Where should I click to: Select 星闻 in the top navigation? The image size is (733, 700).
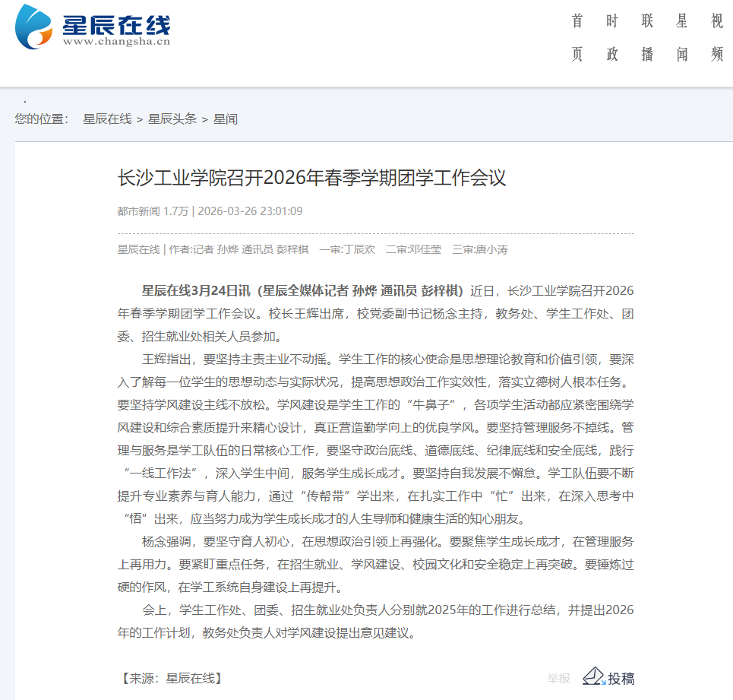coord(682,38)
